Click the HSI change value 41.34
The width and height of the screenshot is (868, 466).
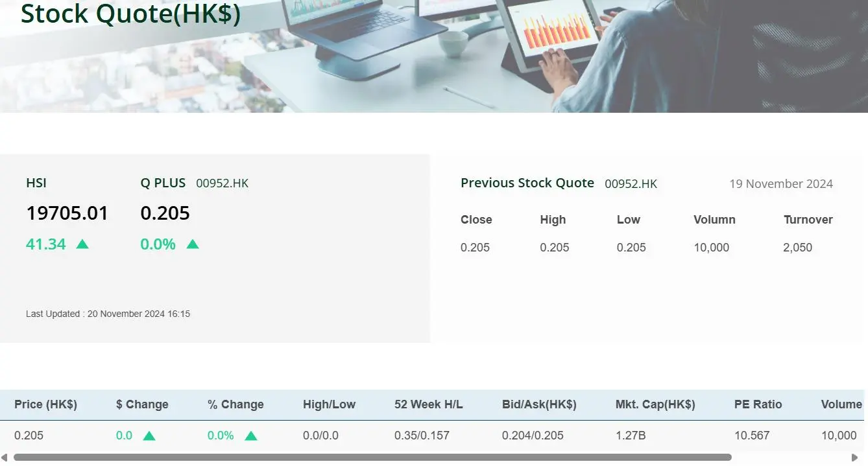(x=46, y=244)
